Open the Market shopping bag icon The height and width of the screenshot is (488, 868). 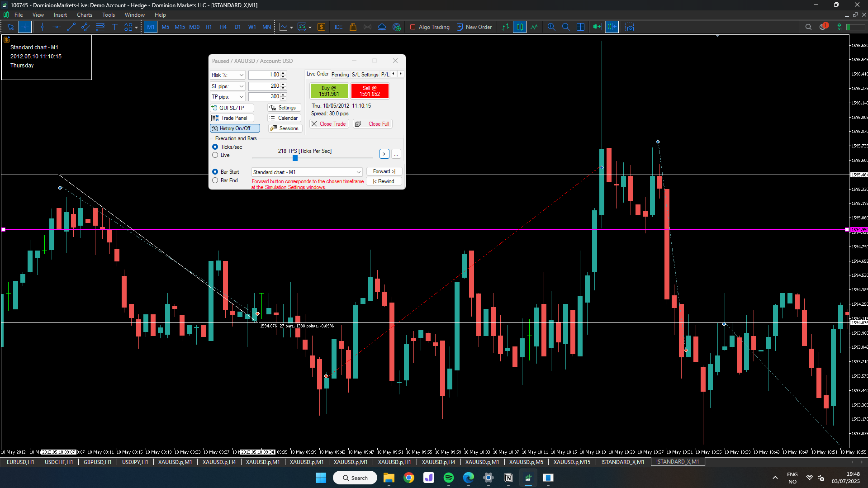[353, 27]
